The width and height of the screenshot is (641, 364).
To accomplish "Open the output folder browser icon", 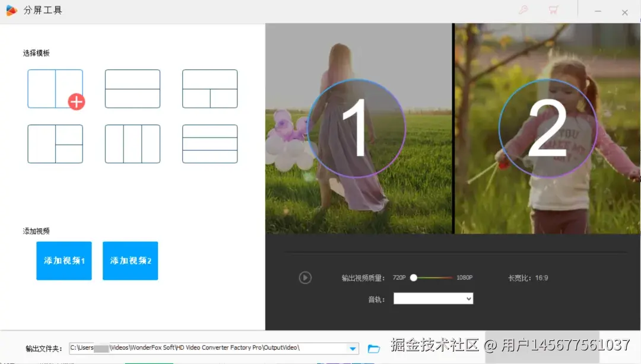I will pos(373,349).
